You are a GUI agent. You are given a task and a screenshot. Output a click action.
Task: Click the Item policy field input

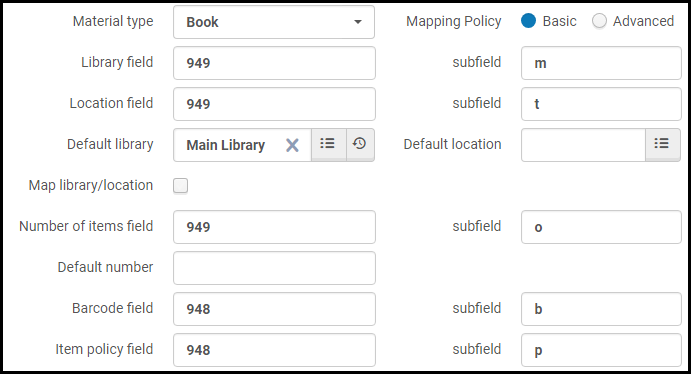pos(274,350)
